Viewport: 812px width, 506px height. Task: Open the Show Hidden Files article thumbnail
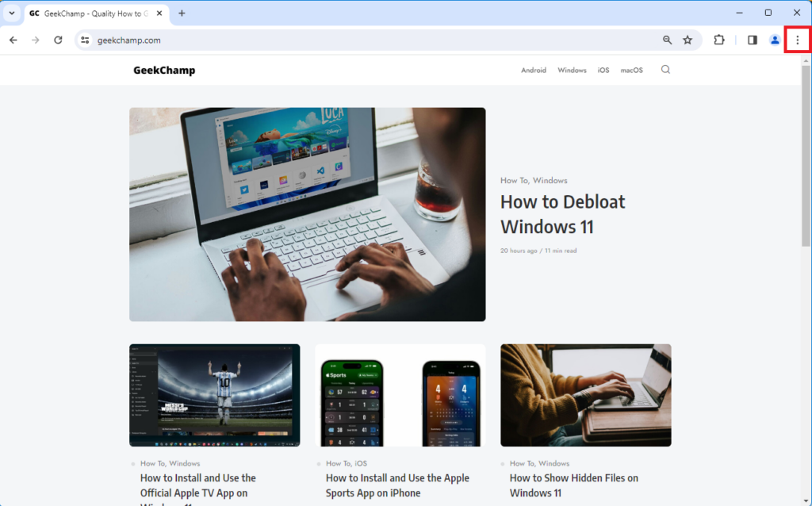(x=586, y=395)
